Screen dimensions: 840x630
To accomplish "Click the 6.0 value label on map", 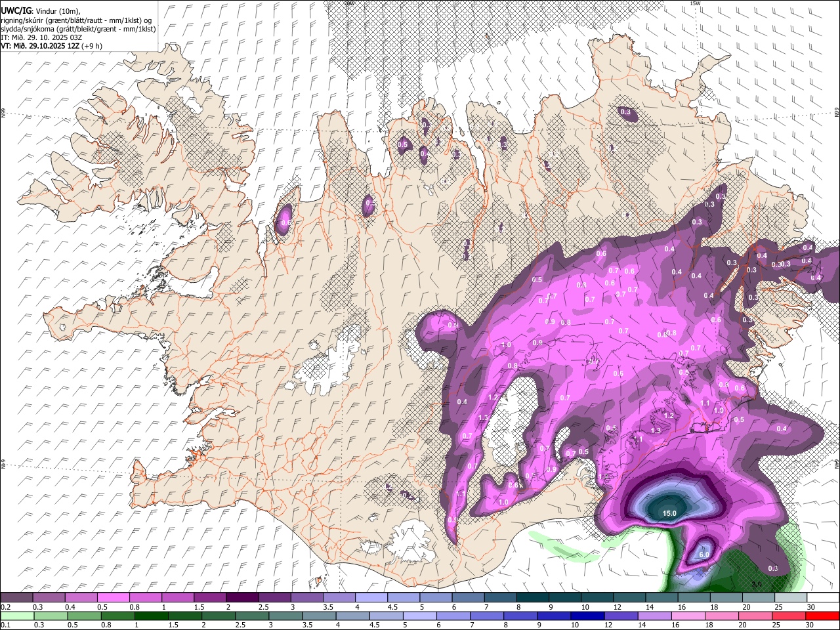I will pos(704,555).
